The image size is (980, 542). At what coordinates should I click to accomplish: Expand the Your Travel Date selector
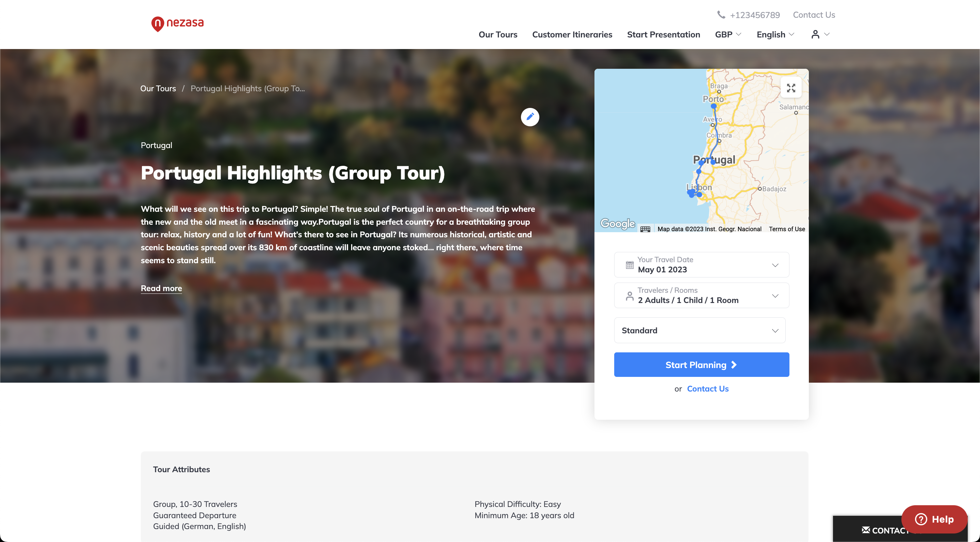[701, 265]
